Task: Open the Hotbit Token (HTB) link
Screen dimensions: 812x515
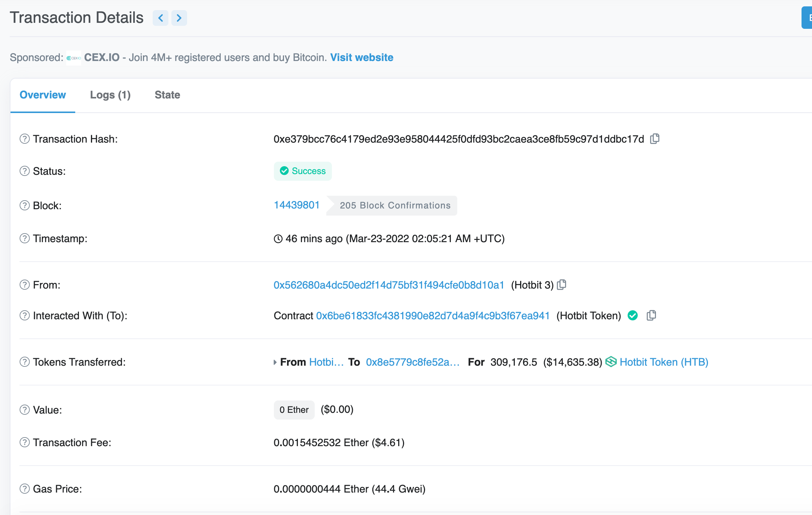Action: 664,362
